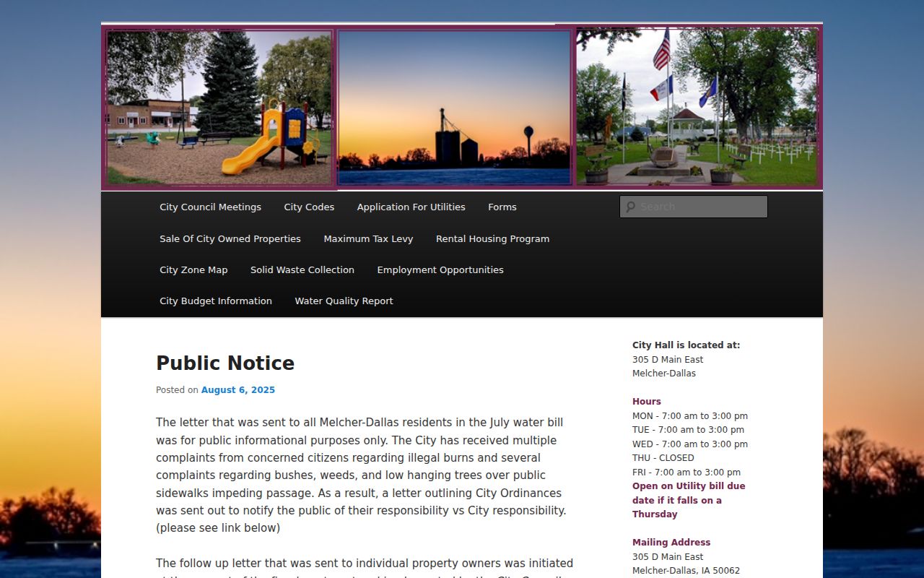Click the August 6, 2025 date link
Image resolution: width=924 pixels, height=578 pixels.
(x=238, y=390)
